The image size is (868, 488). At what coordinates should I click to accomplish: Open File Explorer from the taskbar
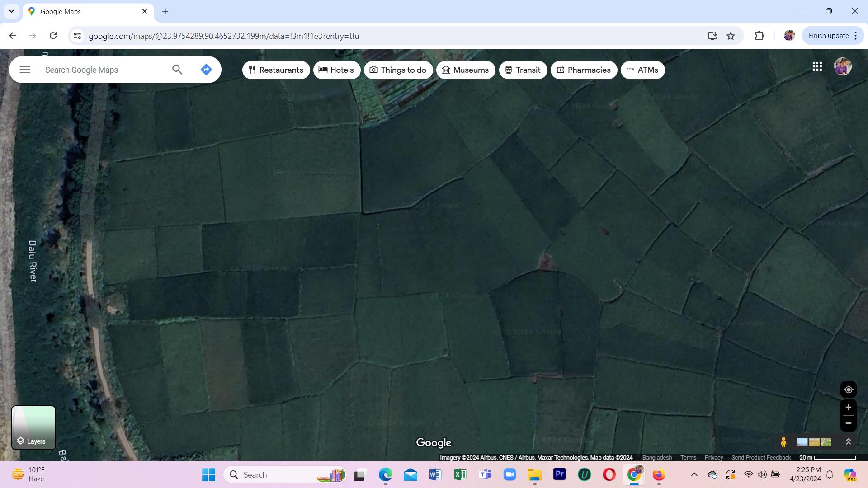pyautogui.click(x=535, y=474)
